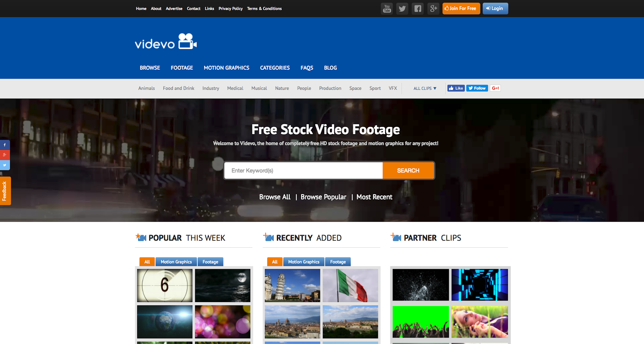Open the Twitter icon in top bar
Image resolution: width=644 pixels, height=344 pixels.
click(402, 8)
